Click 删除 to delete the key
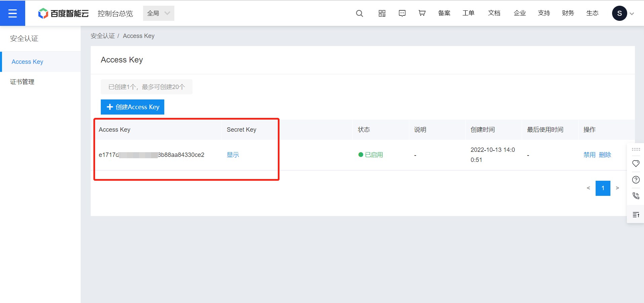Screen dimensions: 644x303 coord(605,155)
